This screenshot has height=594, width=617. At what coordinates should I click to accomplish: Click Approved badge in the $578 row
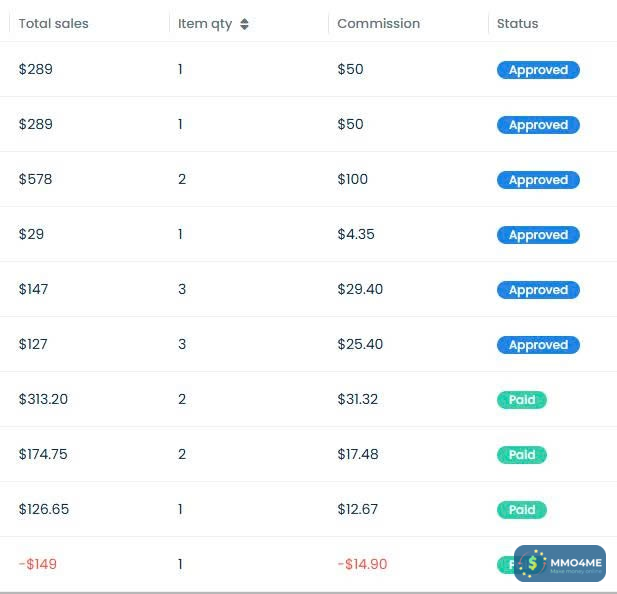pyautogui.click(x=538, y=180)
